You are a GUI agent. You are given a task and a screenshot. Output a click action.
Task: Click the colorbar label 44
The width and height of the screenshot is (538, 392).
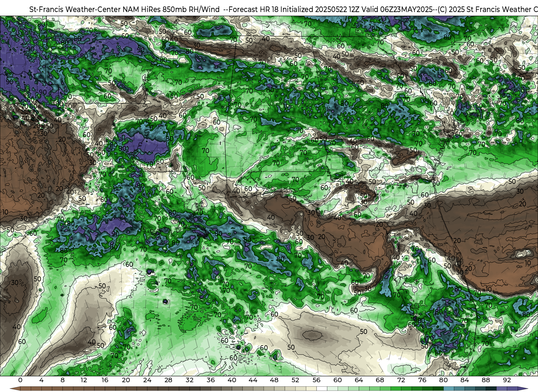[253, 380]
